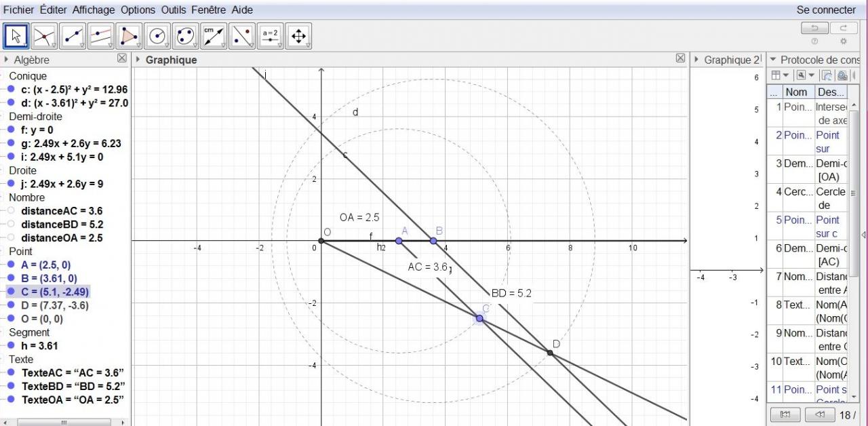Toggle visibility of segment h
The height and width of the screenshot is (426, 868).
point(11,345)
